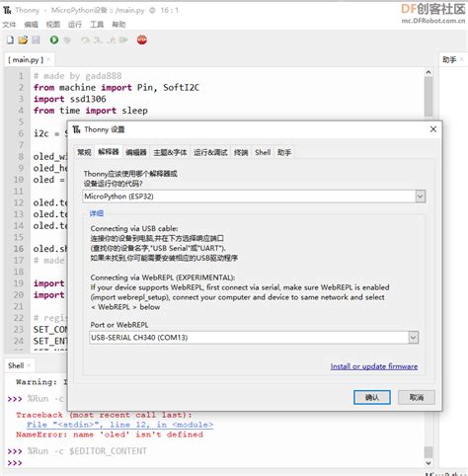Select the 助手 panel tab
The width and height of the screenshot is (468, 476).
[449, 59]
